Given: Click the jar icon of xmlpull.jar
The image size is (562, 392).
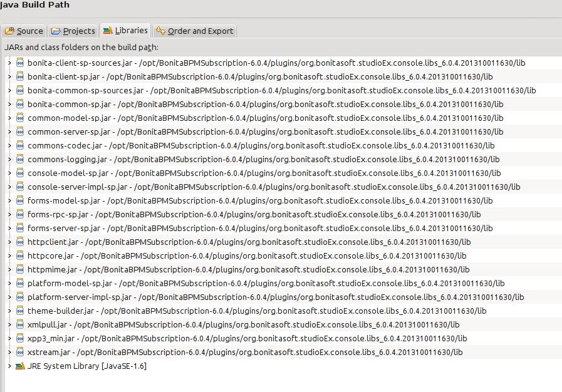Looking at the screenshot, I should click(x=20, y=324).
